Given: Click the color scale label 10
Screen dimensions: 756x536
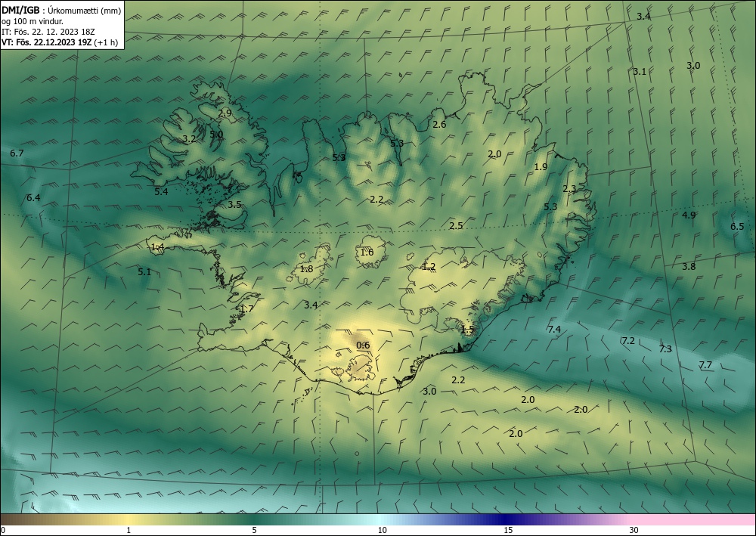Looking at the screenshot, I should point(382,530).
